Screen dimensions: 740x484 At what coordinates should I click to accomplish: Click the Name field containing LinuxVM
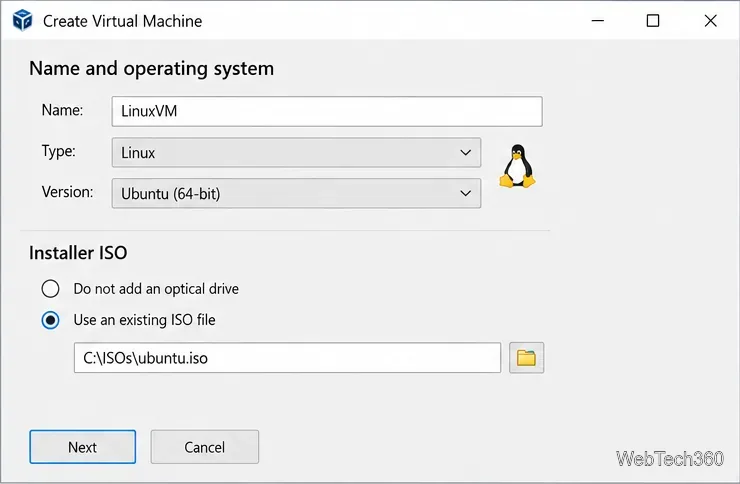pyautogui.click(x=327, y=111)
